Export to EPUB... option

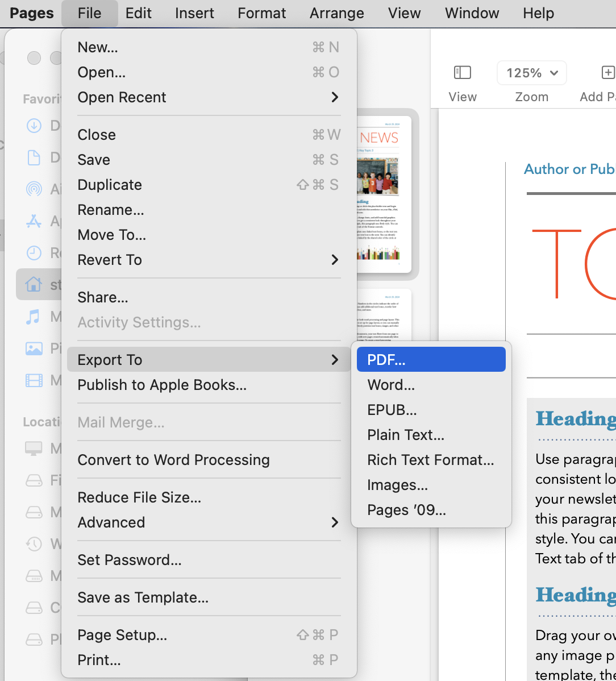coord(431,409)
